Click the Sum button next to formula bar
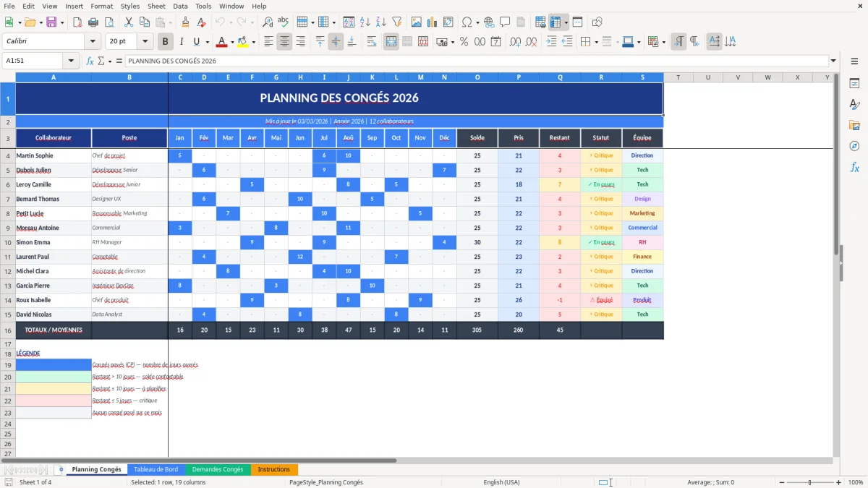868x488 pixels. 101,61
